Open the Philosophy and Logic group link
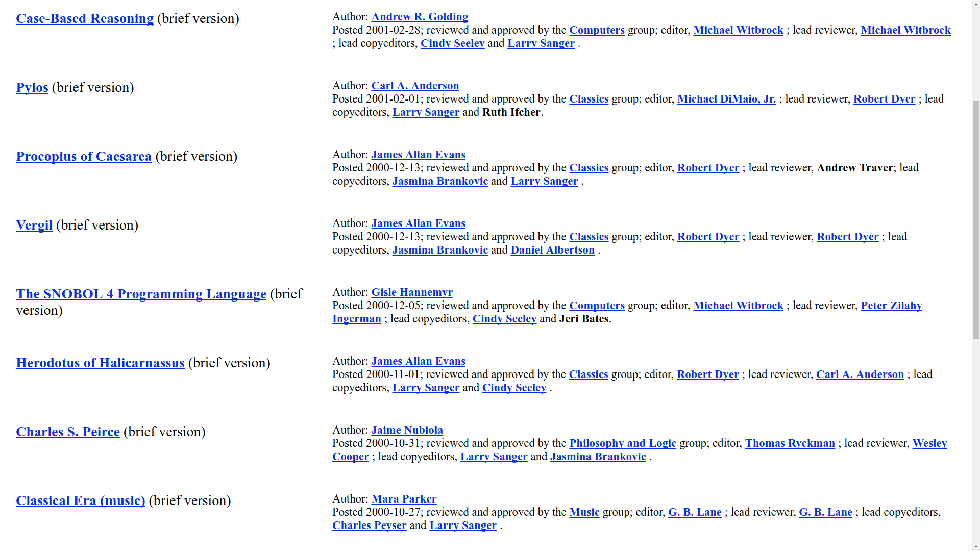The image size is (980, 551). coord(622,443)
